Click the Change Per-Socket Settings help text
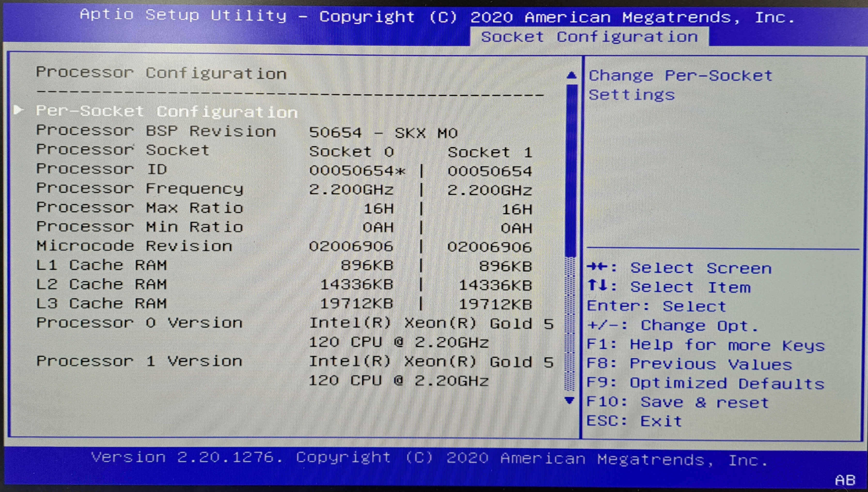Image resolution: width=868 pixels, height=492 pixels. pyautogui.click(x=680, y=85)
